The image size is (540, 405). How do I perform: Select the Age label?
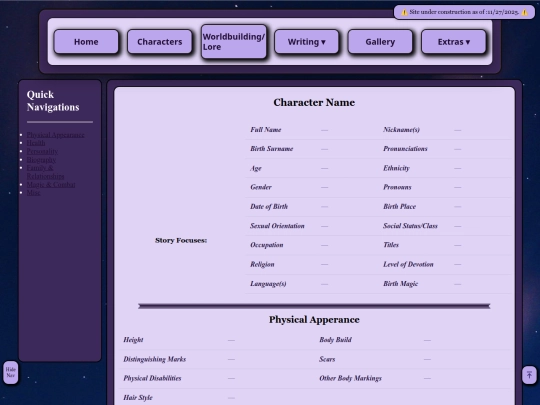point(256,168)
